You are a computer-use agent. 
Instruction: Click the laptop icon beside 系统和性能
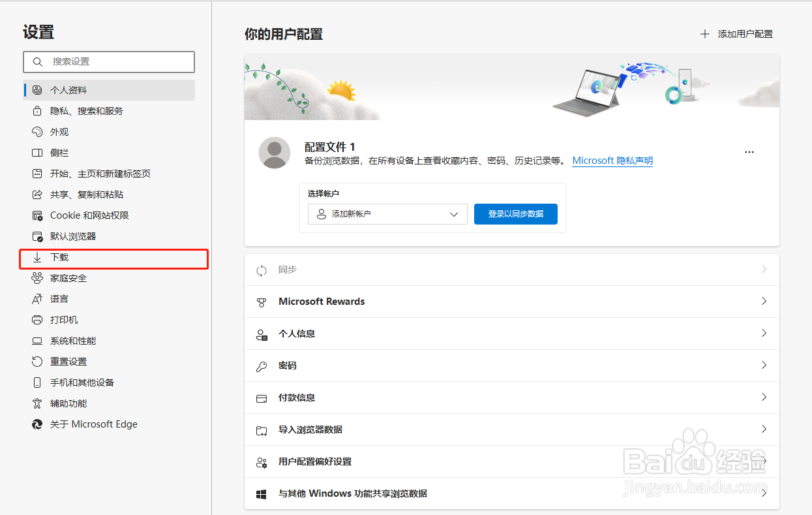pyautogui.click(x=37, y=341)
